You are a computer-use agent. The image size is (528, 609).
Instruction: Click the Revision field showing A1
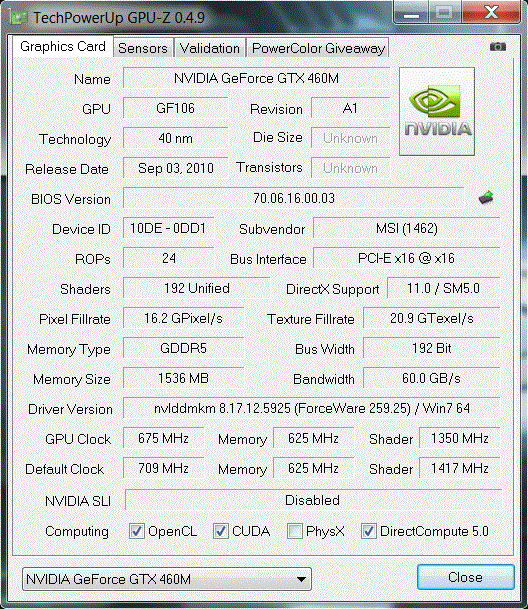350,108
